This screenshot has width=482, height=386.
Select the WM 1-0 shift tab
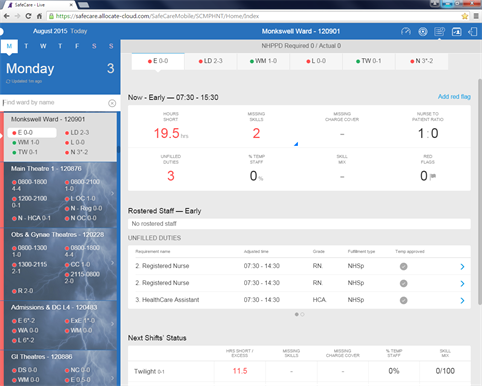click(x=263, y=61)
